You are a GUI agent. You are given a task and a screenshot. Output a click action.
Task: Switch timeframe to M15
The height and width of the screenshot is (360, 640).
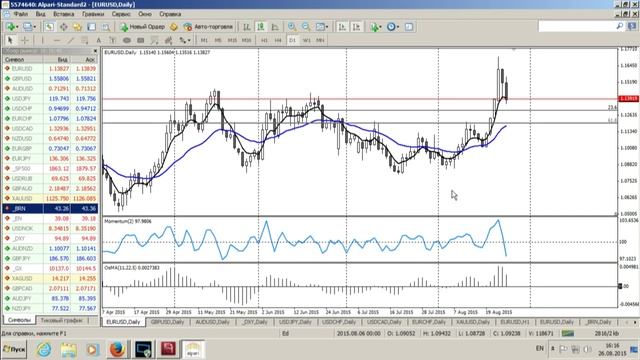(232, 40)
